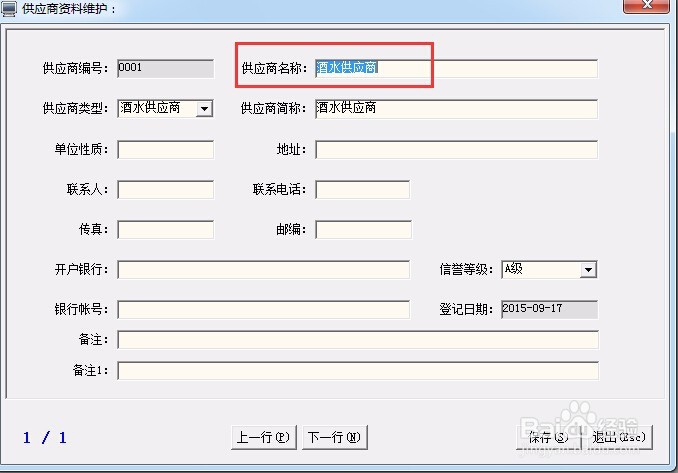Click the 供应商编号 label
Viewport: 678px width, 473px height.
coord(75,68)
